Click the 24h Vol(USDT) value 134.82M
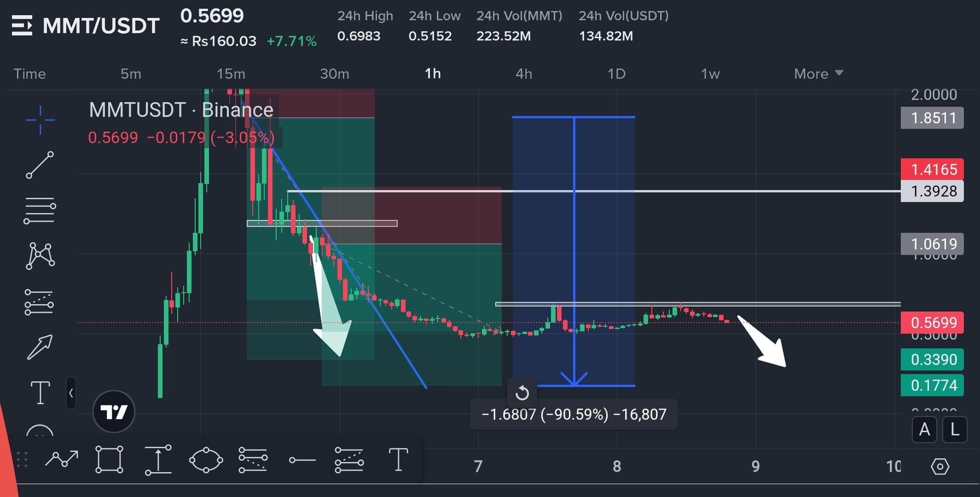 [606, 36]
